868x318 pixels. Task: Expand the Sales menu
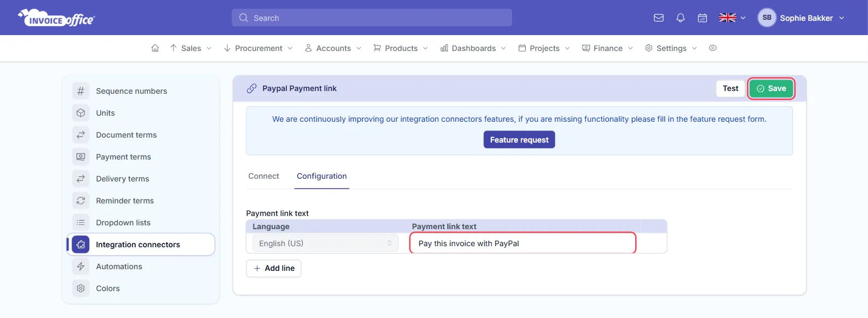pyautogui.click(x=191, y=48)
